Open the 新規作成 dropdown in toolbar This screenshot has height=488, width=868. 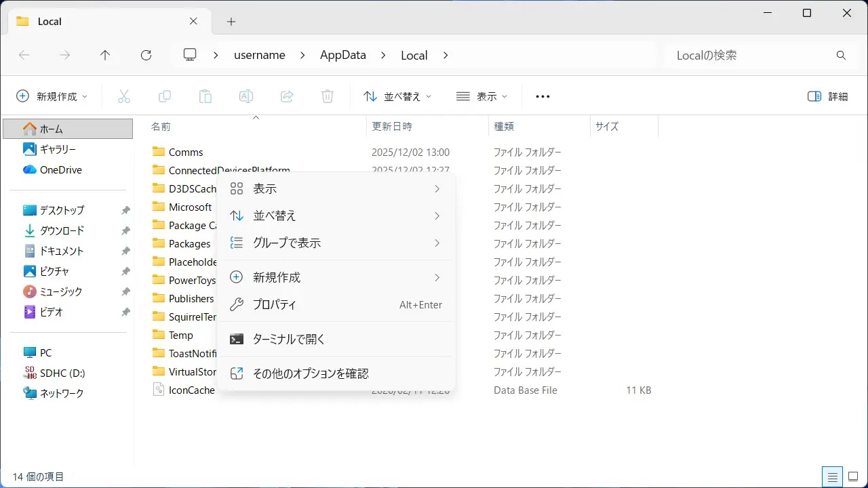pyautogui.click(x=52, y=96)
